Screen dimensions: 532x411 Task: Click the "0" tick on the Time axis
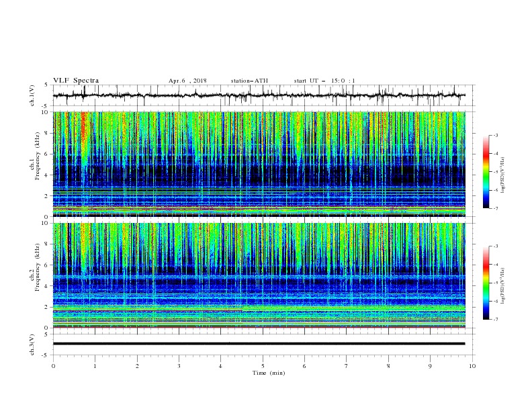(53, 366)
